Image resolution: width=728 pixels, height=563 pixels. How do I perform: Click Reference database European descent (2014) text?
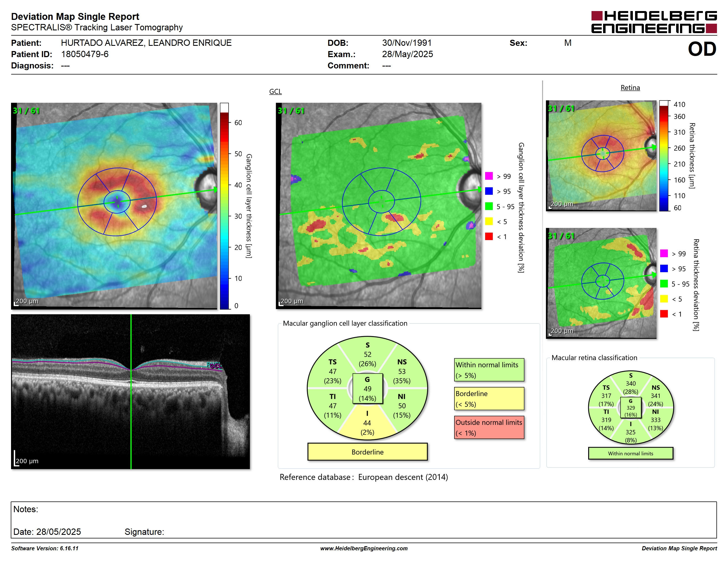[x=364, y=477]
